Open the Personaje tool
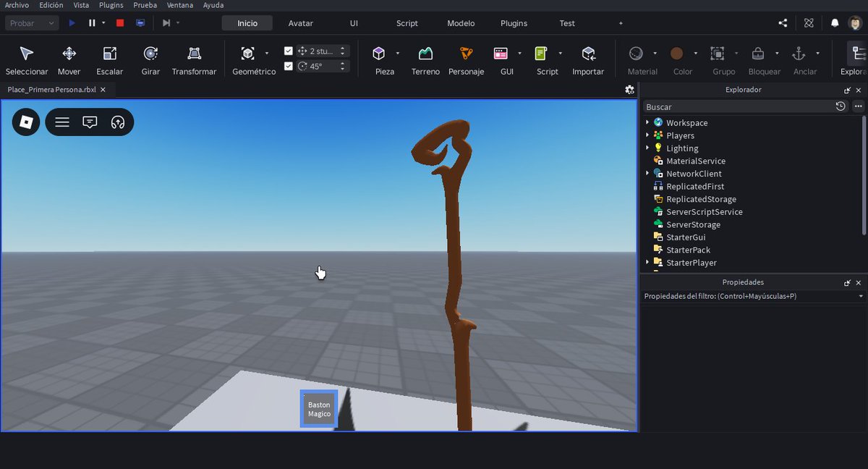The image size is (868, 469). coord(466,61)
